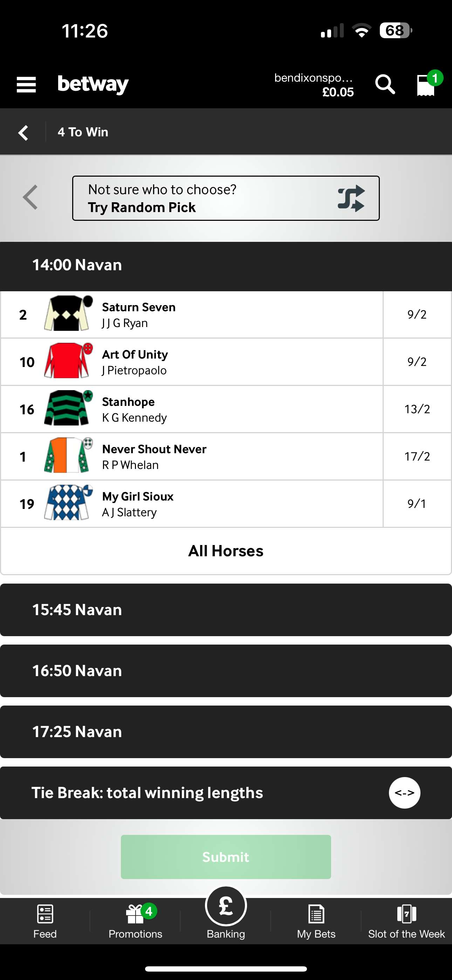Select My Girl Sioux at 9/1
452x980 pixels.
tap(226, 504)
